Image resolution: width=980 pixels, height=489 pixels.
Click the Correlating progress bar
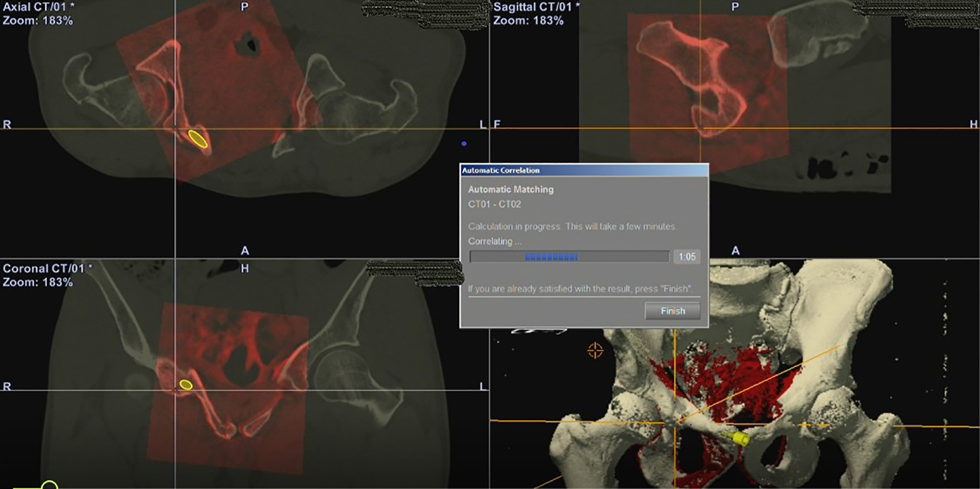(569, 256)
